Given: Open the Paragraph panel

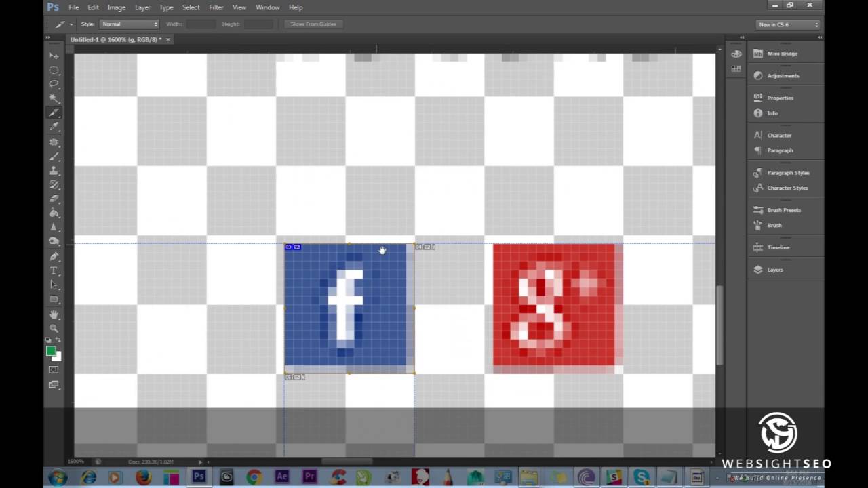Looking at the screenshot, I should pos(780,150).
